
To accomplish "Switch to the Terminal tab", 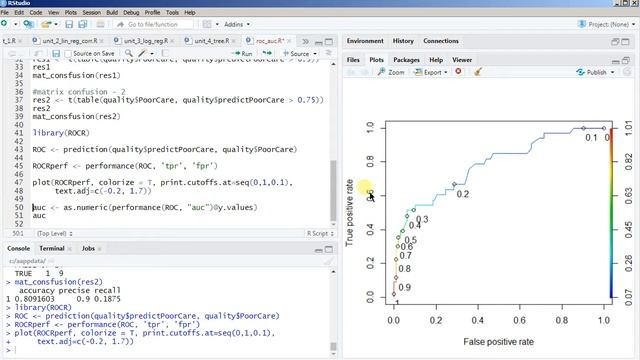I will (x=52, y=248).
